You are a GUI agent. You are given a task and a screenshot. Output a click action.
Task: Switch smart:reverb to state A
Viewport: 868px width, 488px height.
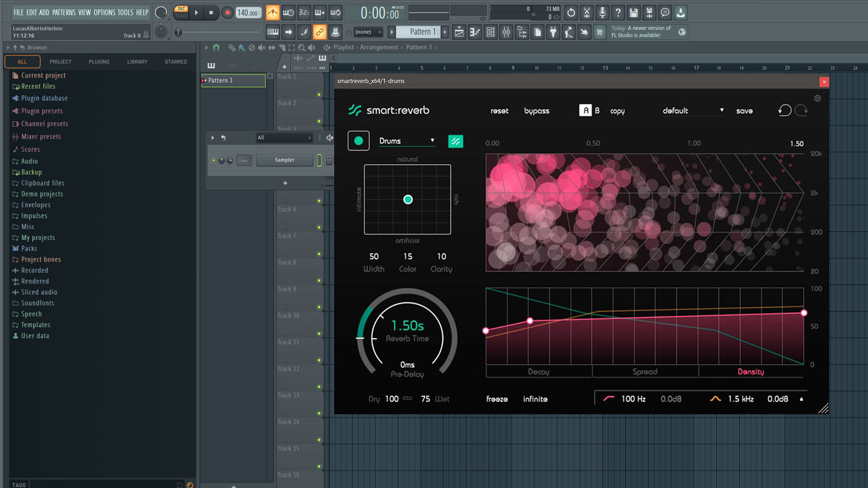click(585, 111)
